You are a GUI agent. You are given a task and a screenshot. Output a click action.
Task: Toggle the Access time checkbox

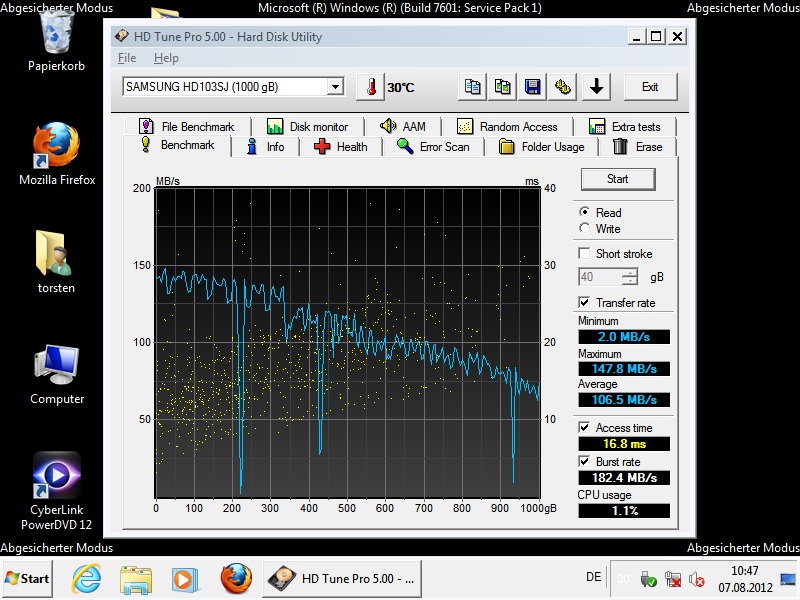coord(585,428)
